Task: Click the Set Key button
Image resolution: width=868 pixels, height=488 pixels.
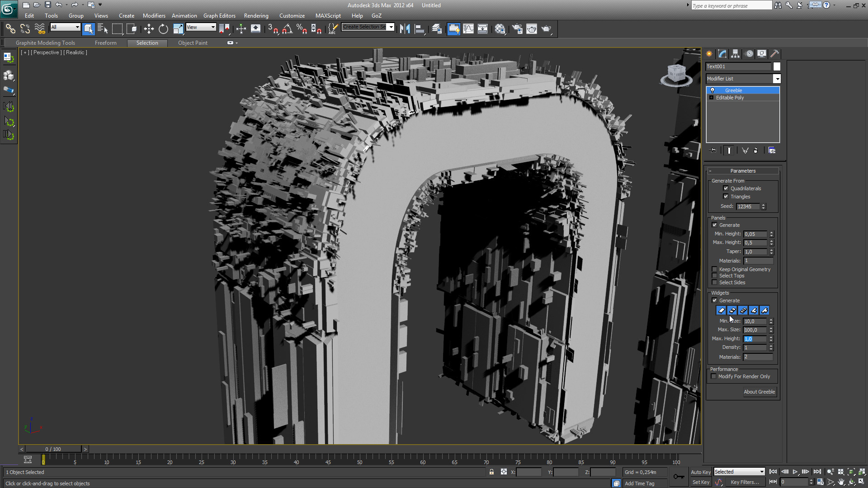Action: point(701,482)
